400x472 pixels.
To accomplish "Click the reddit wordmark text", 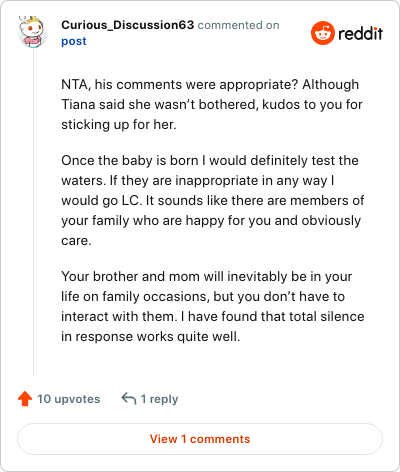I will click(360, 33).
